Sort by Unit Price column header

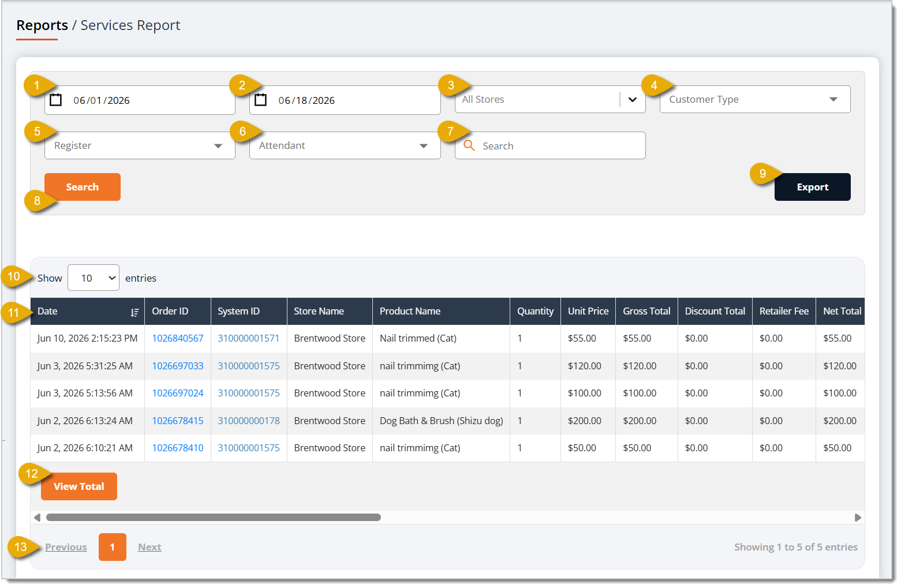click(x=588, y=311)
